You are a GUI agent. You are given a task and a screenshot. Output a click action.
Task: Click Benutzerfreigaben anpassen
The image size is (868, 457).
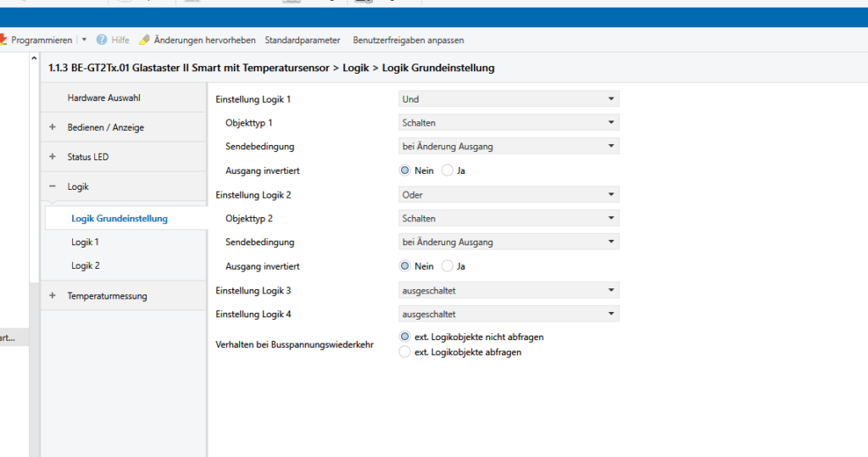click(x=408, y=40)
